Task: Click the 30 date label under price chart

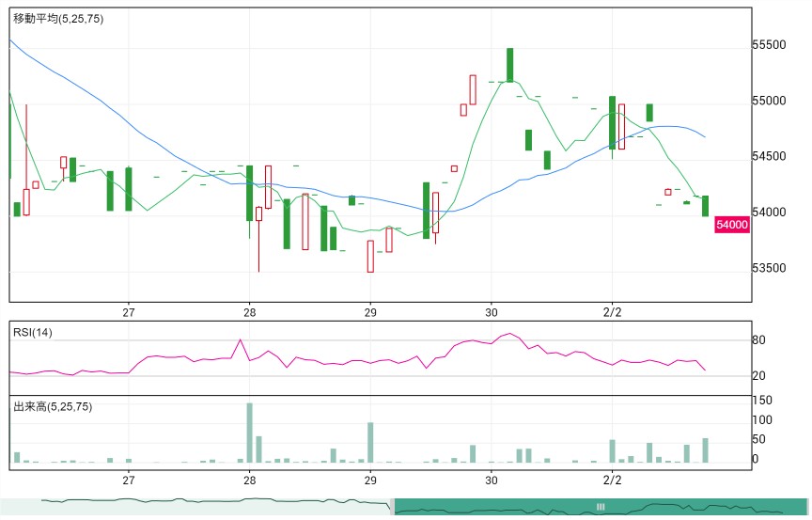Action: (492, 312)
